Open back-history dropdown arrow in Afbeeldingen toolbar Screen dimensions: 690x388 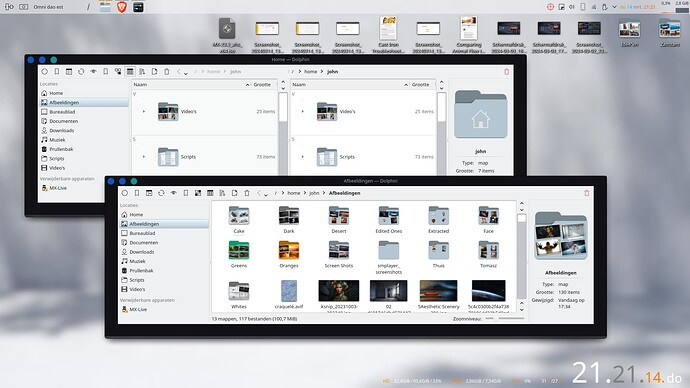click(266, 194)
